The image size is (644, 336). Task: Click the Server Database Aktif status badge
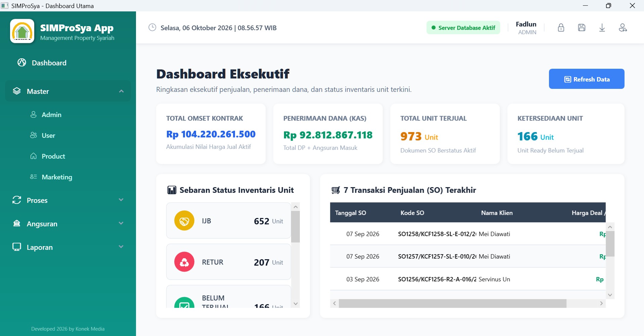[463, 27]
